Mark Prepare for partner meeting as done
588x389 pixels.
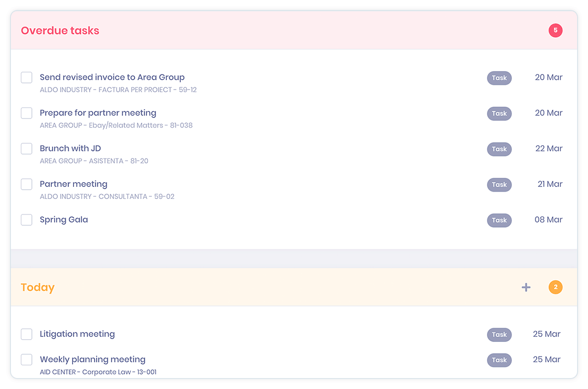coord(27,113)
